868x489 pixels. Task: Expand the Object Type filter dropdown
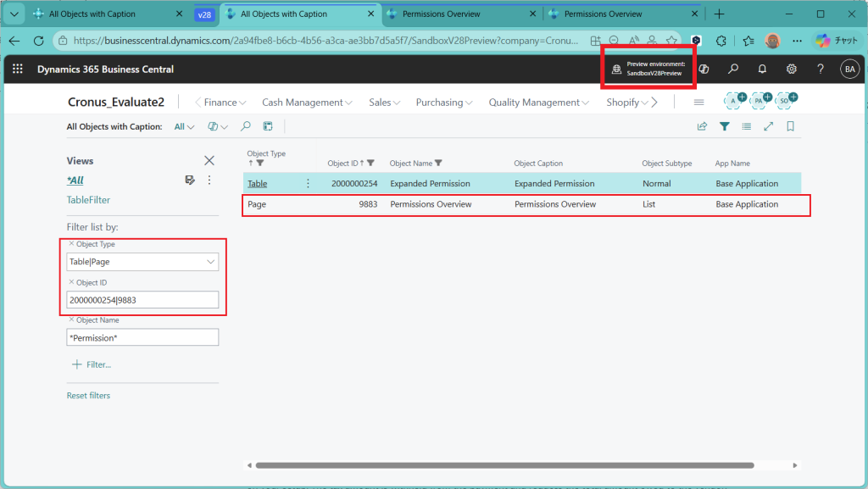click(x=210, y=263)
